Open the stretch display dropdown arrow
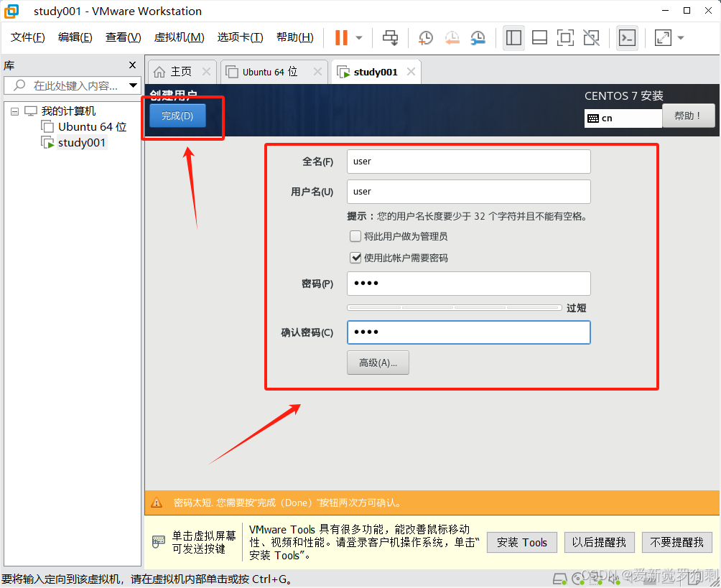The height and width of the screenshot is (588, 721). point(681,38)
